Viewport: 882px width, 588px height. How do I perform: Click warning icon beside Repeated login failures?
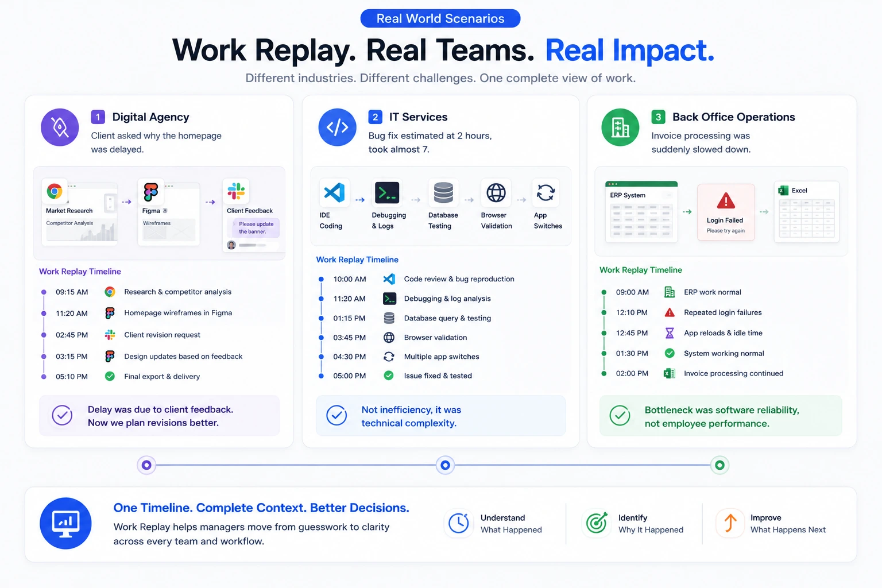[670, 312]
